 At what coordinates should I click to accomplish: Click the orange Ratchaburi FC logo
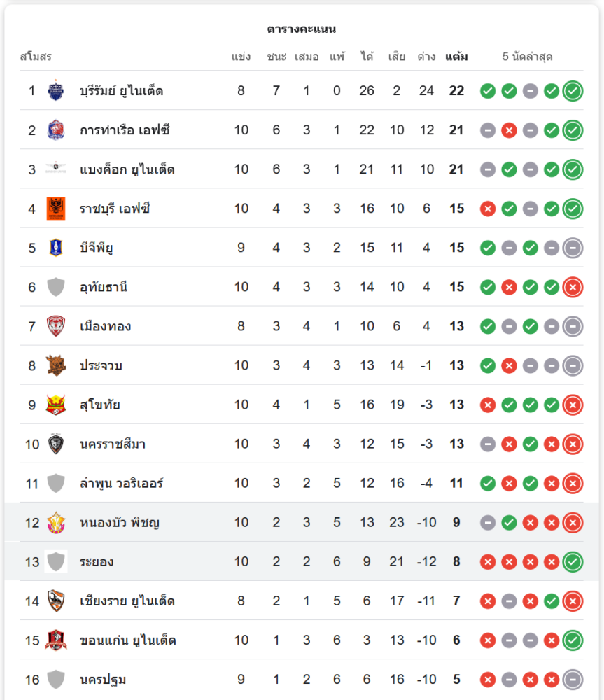(x=56, y=209)
